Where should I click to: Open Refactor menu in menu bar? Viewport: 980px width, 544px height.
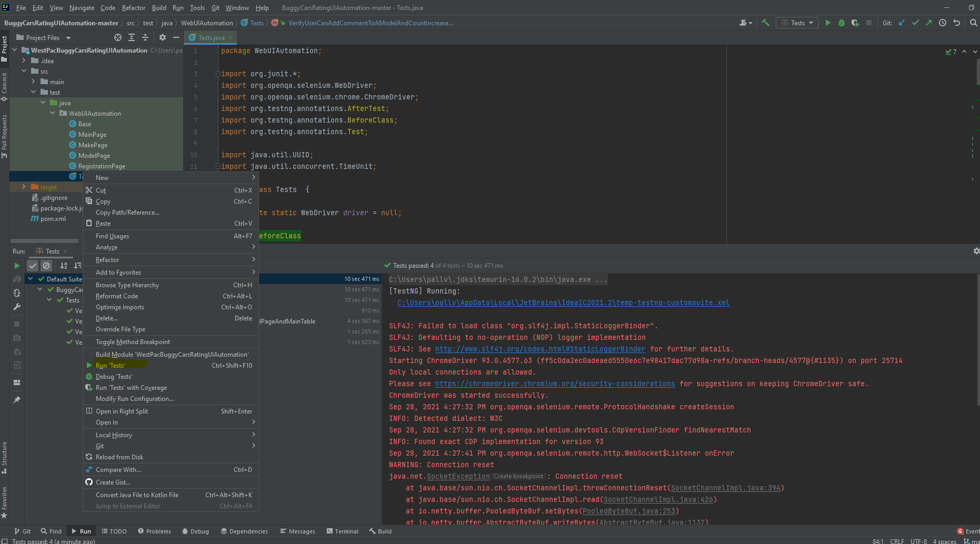click(133, 8)
